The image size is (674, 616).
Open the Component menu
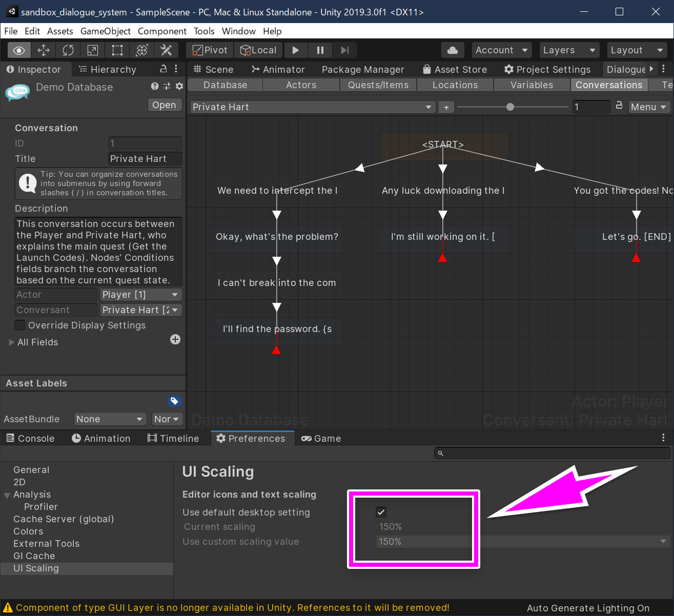click(x=162, y=31)
